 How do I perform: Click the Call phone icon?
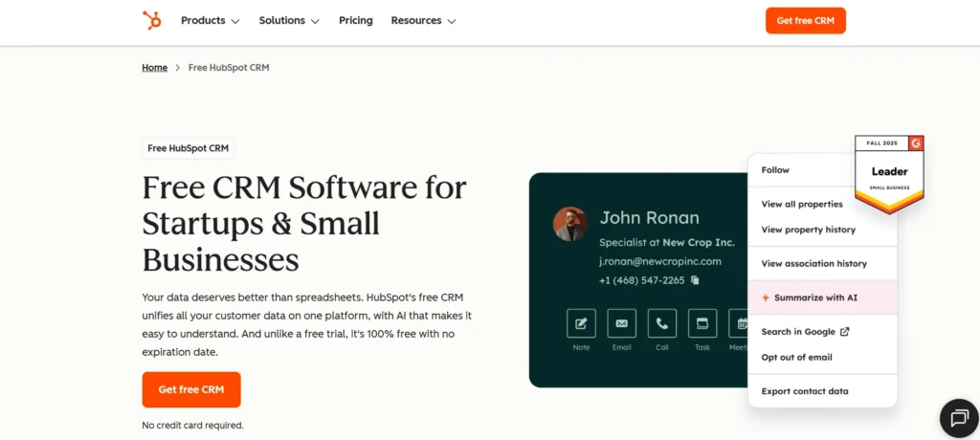(x=662, y=323)
